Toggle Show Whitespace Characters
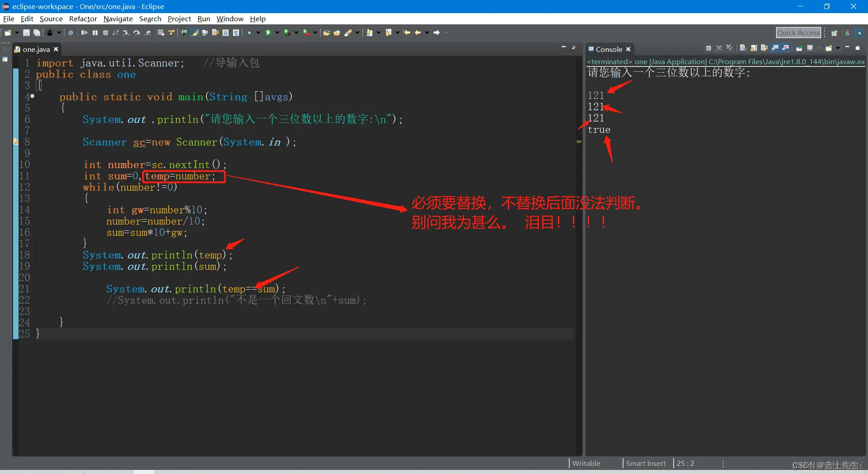Viewport: 868px width, 474px height. [x=236, y=33]
